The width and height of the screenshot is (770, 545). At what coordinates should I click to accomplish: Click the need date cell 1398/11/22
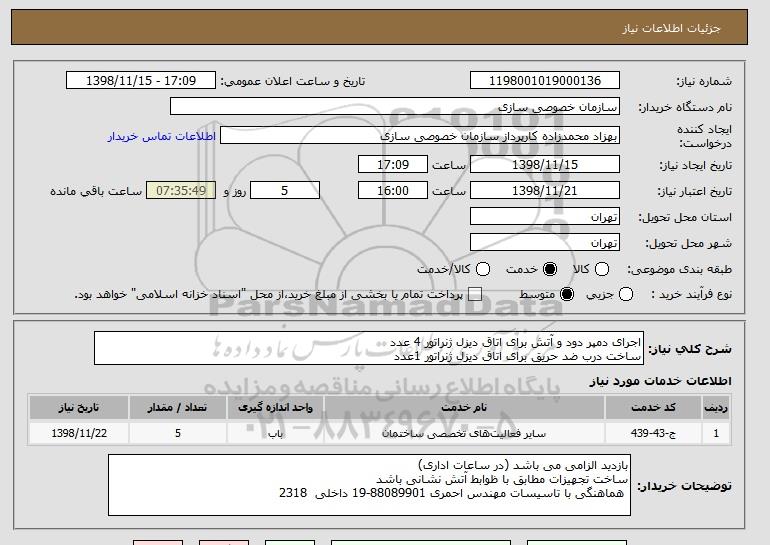tap(79, 434)
